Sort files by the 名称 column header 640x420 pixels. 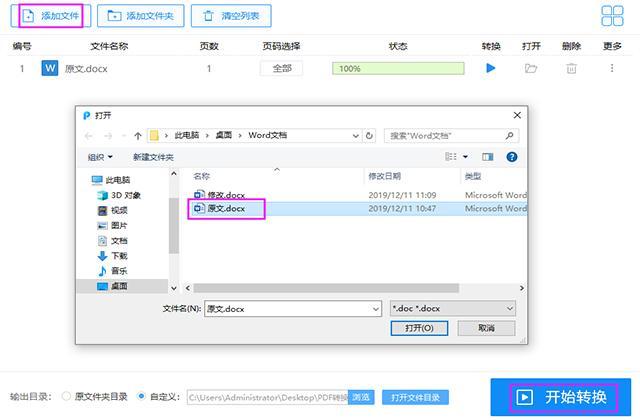[x=202, y=176]
